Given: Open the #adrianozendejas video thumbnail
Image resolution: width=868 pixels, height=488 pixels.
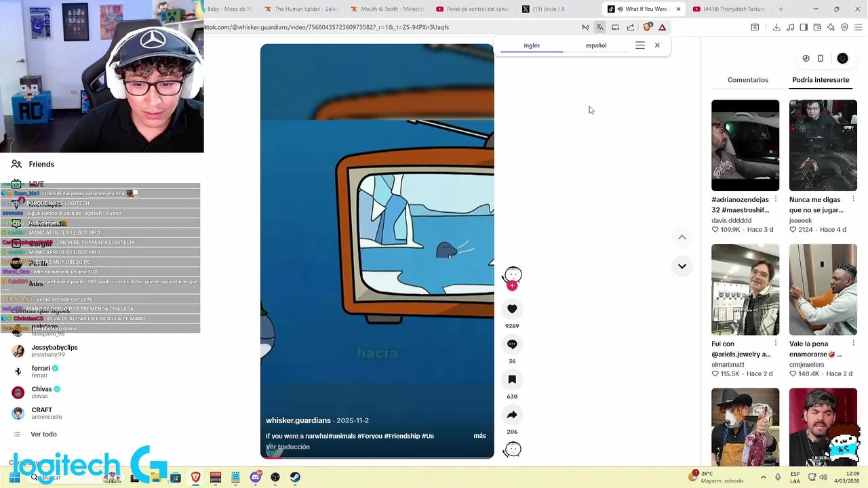Looking at the screenshot, I should [745, 146].
